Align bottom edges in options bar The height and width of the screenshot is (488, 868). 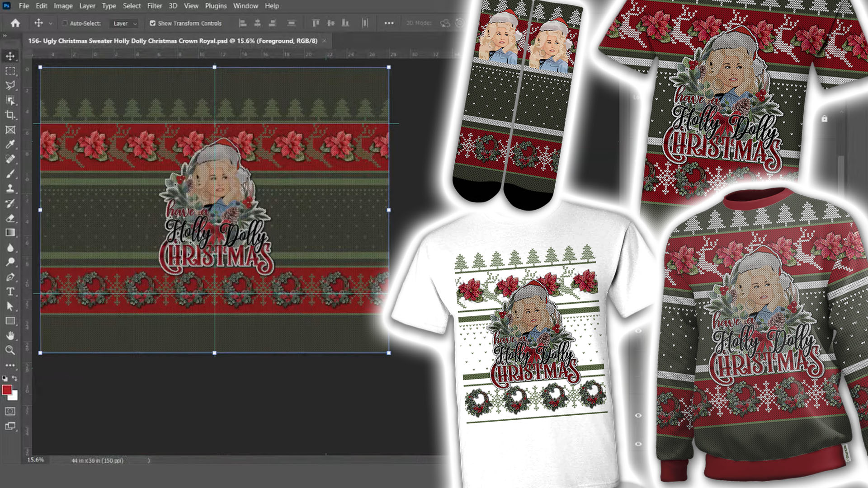click(x=346, y=23)
